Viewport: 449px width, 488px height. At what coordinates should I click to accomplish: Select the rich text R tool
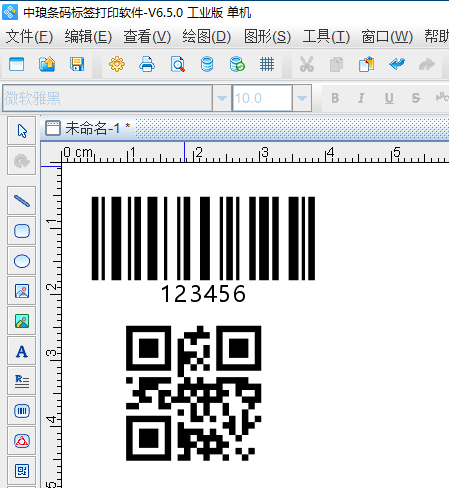pyautogui.click(x=22, y=381)
